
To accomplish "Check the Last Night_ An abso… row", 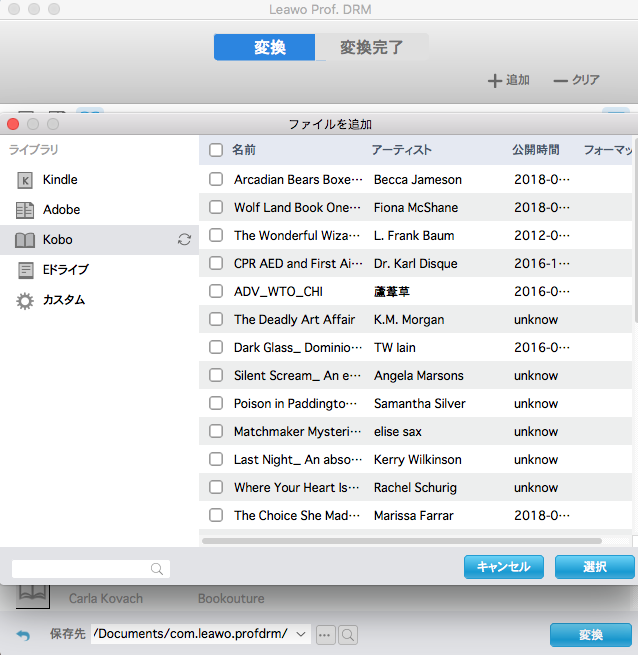I will 216,460.
